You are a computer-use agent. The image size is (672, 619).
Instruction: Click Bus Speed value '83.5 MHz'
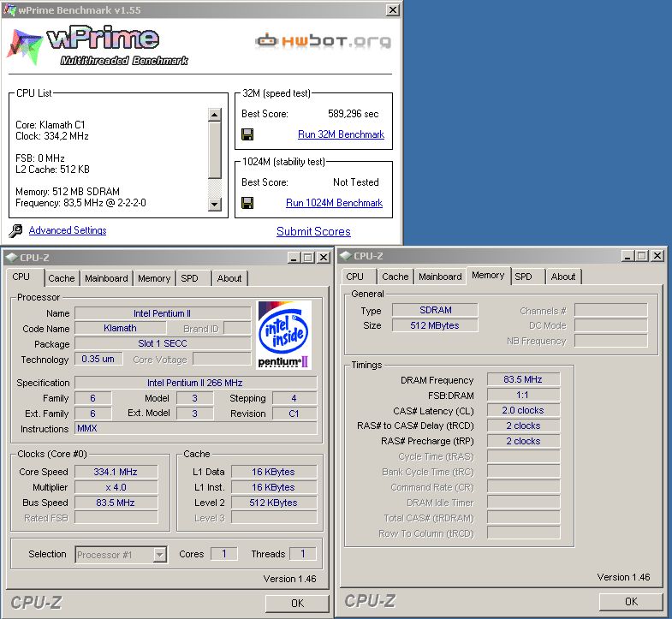coord(116,503)
